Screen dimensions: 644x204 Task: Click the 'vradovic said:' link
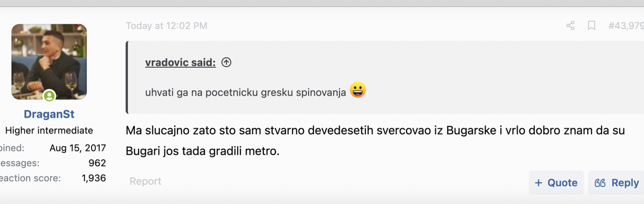(180, 62)
